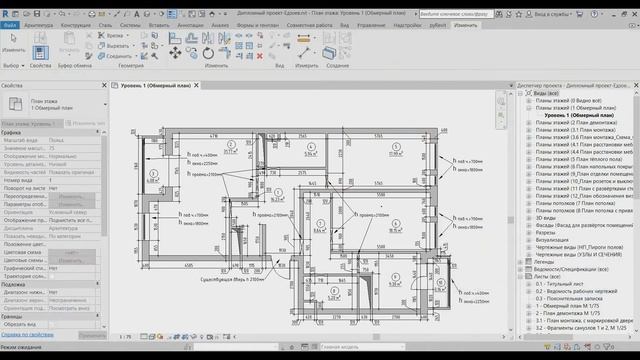The image size is (640, 360).
Task: Select the Trim/Extend tool
Action: tap(224, 53)
